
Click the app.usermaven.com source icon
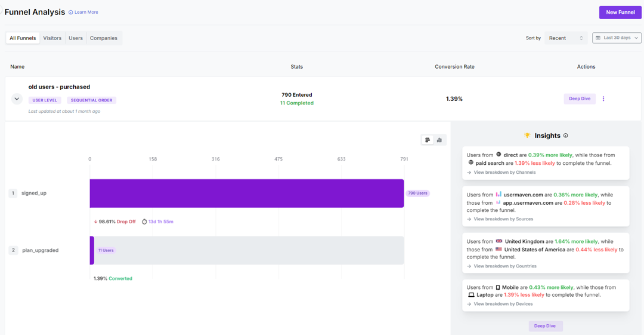tap(498, 202)
